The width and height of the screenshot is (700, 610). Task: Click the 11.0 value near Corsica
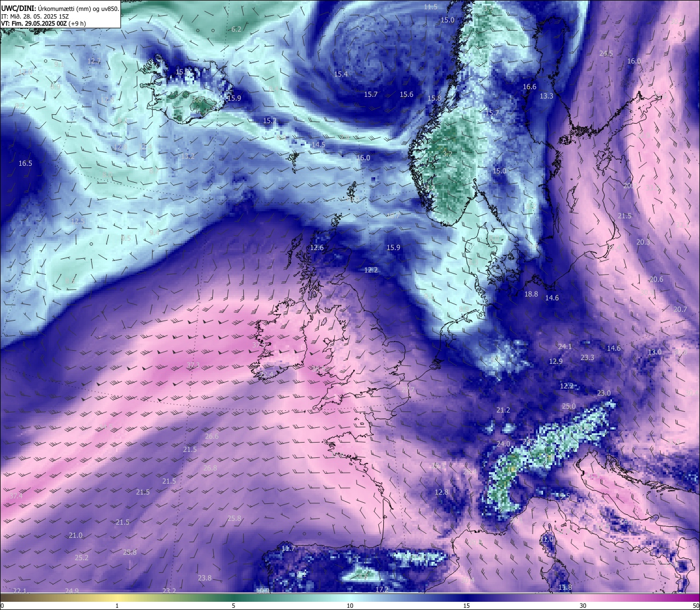(546, 539)
